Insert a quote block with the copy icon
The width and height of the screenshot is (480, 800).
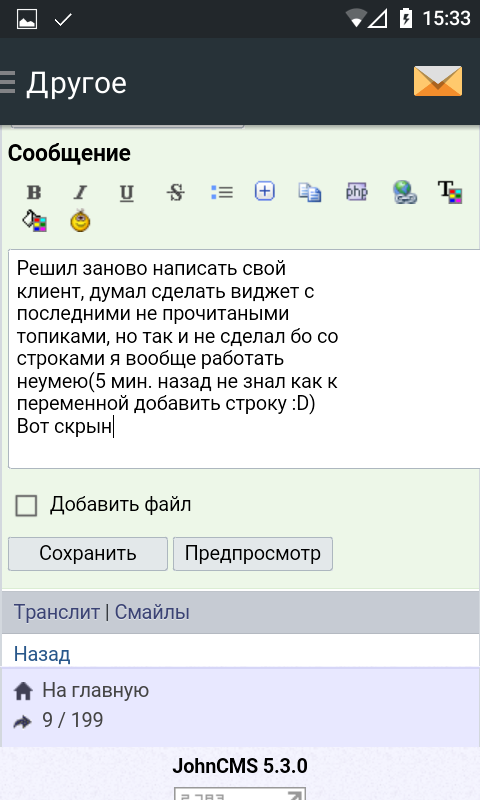310,192
